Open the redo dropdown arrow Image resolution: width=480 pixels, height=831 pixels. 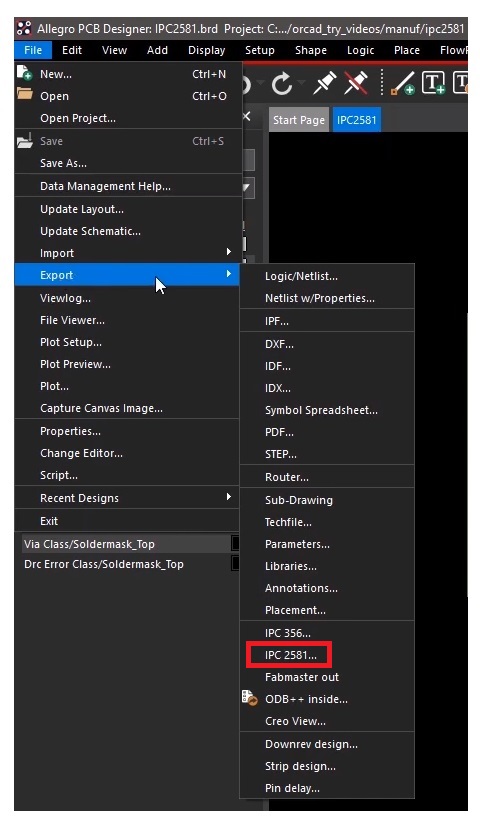[x=301, y=83]
